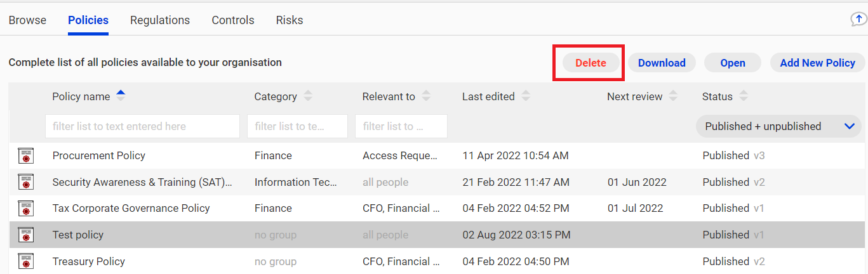Click the Tax Corporate Governance Policy icon
This screenshot has height=274, width=868.
(x=26, y=209)
